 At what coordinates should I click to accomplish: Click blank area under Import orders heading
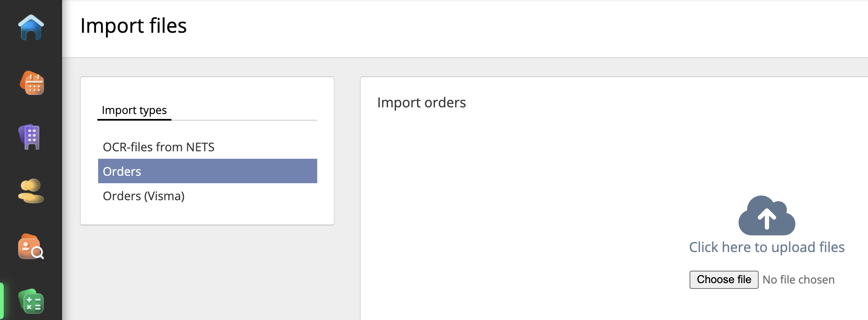pyautogui.click(x=497, y=166)
